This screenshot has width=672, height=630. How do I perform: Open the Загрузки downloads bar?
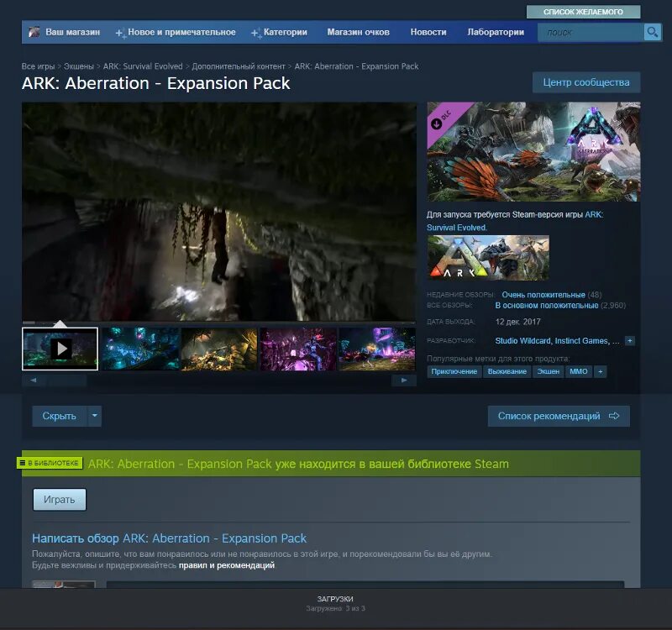[335, 603]
